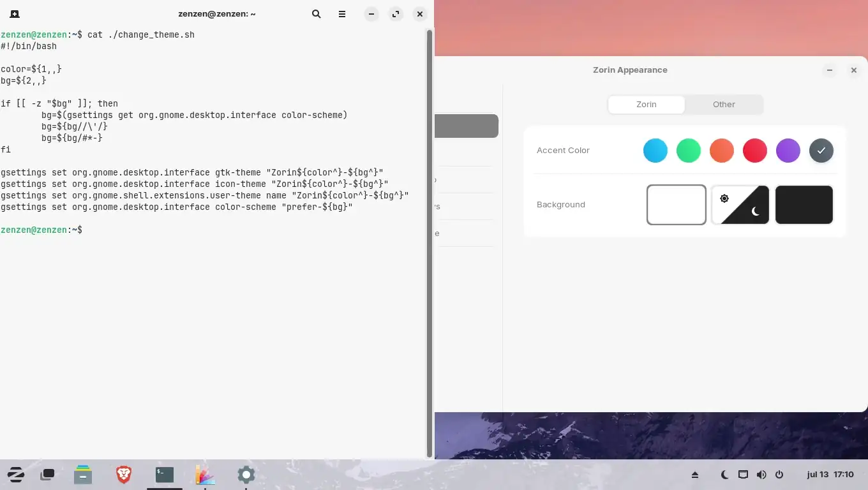Minimize the Zorin Appearance window
The width and height of the screenshot is (868, 490).
click(830, 70)
